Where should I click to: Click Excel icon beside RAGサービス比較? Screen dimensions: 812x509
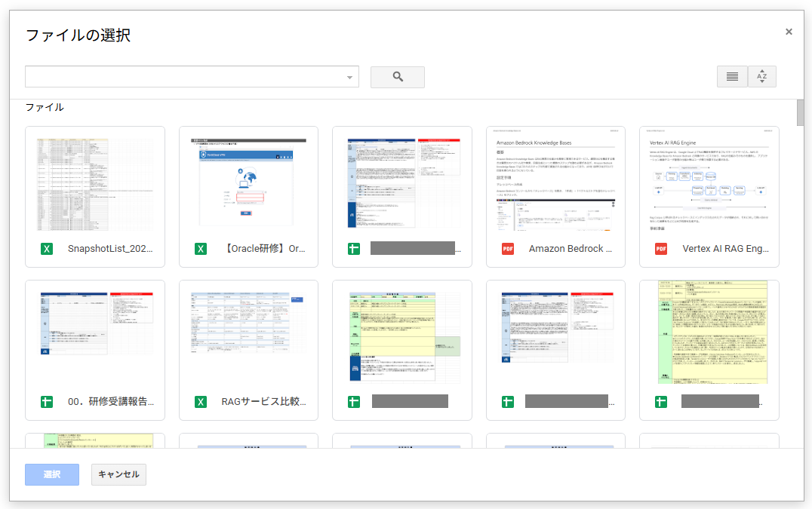[201, 402]
